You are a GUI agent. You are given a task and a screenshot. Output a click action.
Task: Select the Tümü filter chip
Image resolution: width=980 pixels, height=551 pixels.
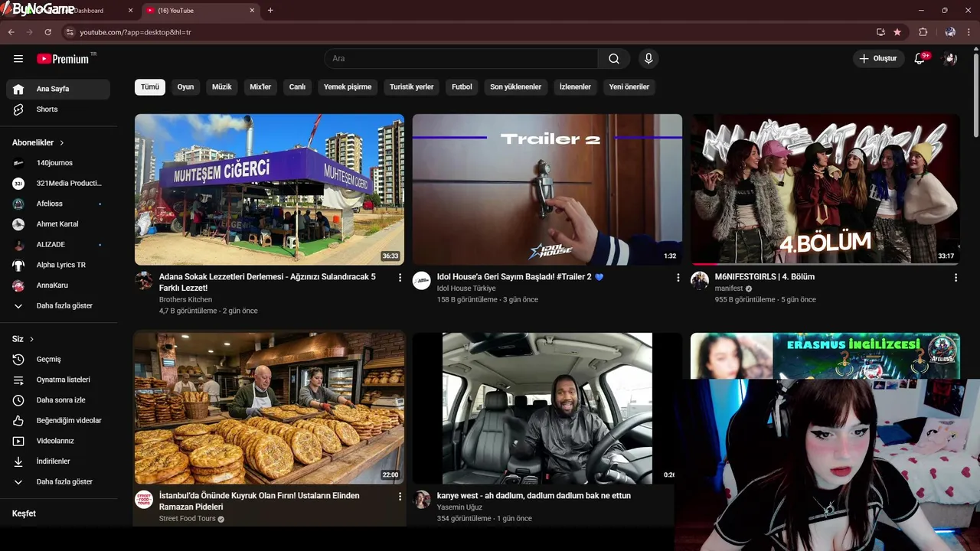[150, 87]
